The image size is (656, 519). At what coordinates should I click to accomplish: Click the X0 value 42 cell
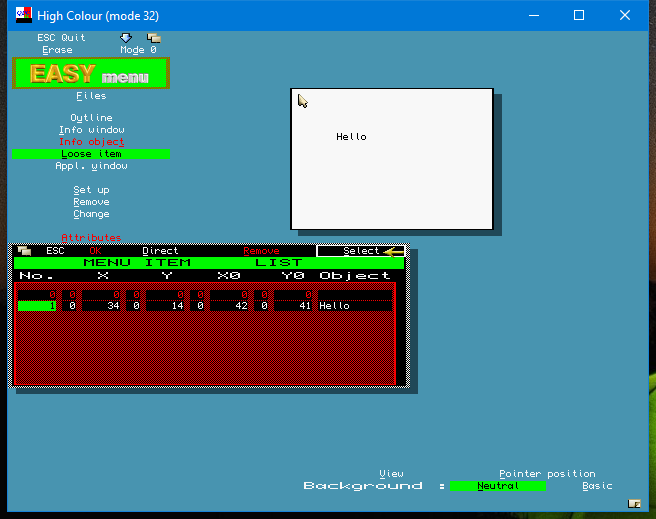coord(229,306)
